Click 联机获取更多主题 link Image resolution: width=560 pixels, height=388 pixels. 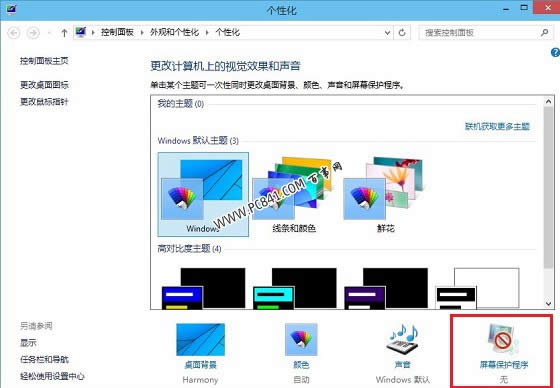(497, 126)
